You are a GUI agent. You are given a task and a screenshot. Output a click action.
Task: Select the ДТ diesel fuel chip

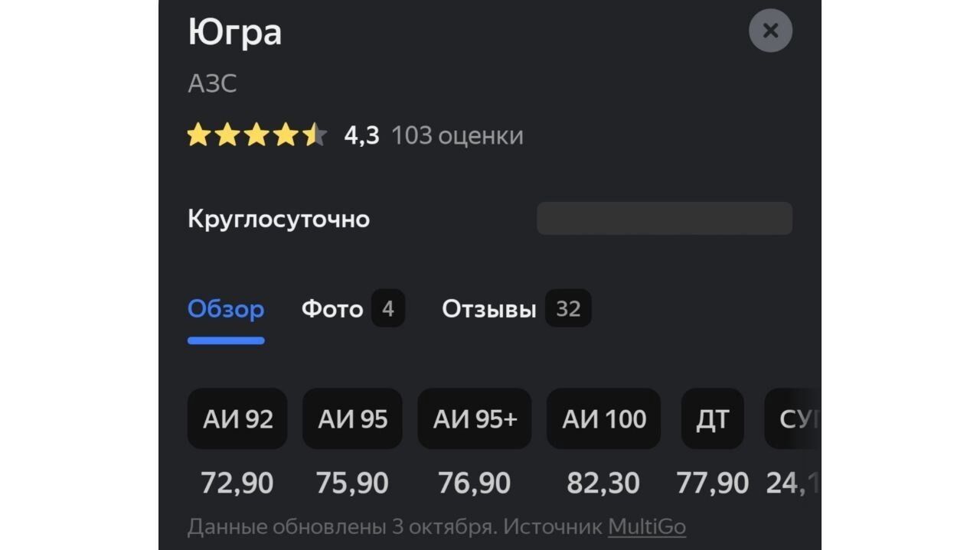pos(712,419)
